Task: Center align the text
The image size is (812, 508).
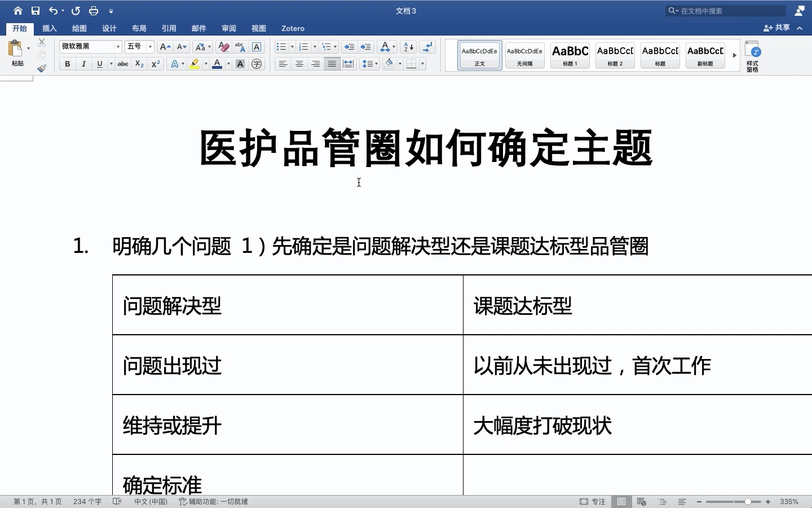Action: [299, 64]
